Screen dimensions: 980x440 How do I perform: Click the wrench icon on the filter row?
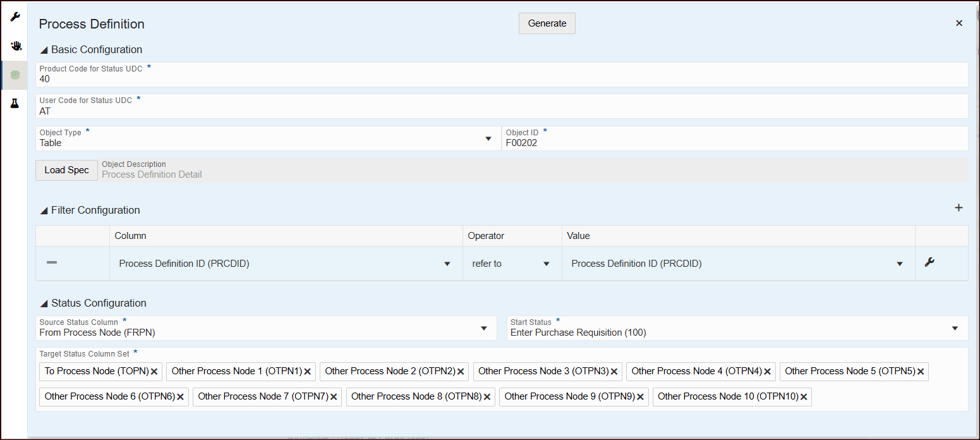[929, 263]
